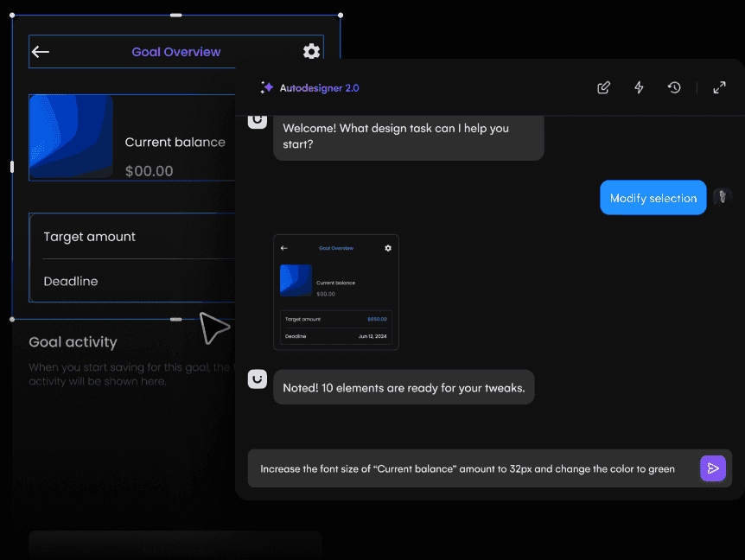Click the user avatar beside Modify selection

(723, 198)
